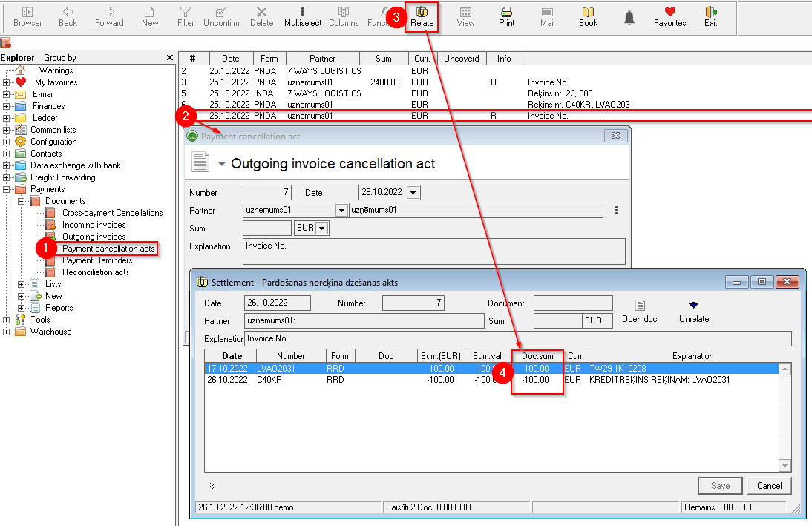Viewport: 812px width, 526px height.
Task: Open the Date picker dropdown in cancellation act
Action: (x=413, y=193)
